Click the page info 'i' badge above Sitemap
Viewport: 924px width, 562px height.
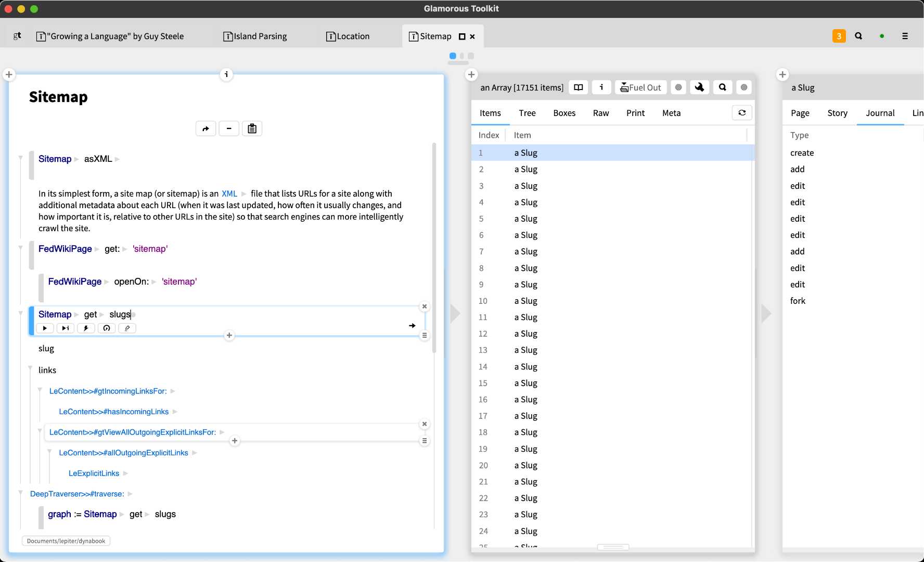[226, 74]
